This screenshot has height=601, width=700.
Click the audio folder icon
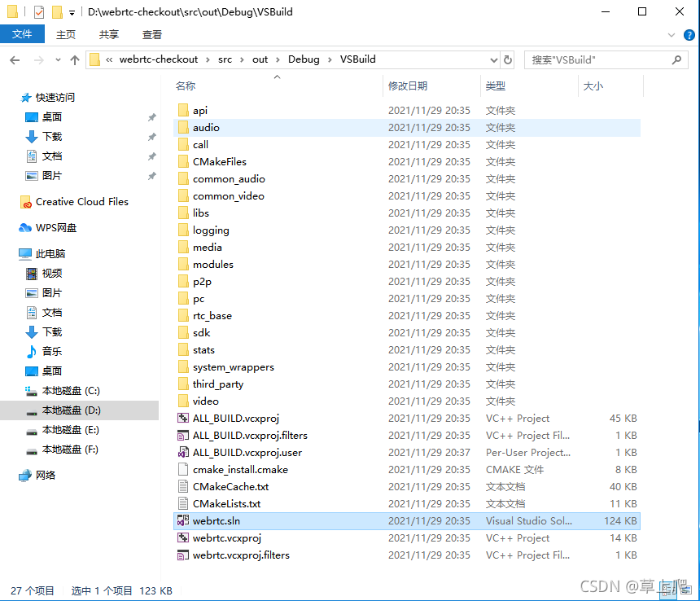click(183, 127)
